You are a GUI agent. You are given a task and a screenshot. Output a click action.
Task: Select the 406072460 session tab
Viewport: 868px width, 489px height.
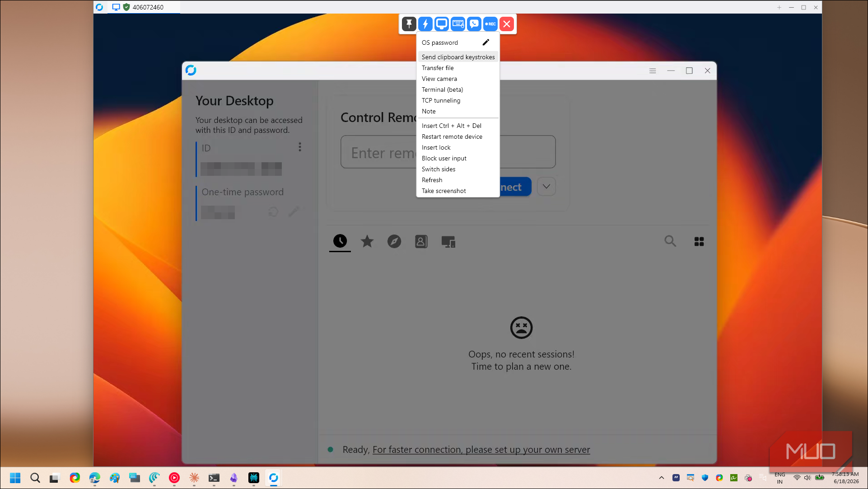pos(144,7)
